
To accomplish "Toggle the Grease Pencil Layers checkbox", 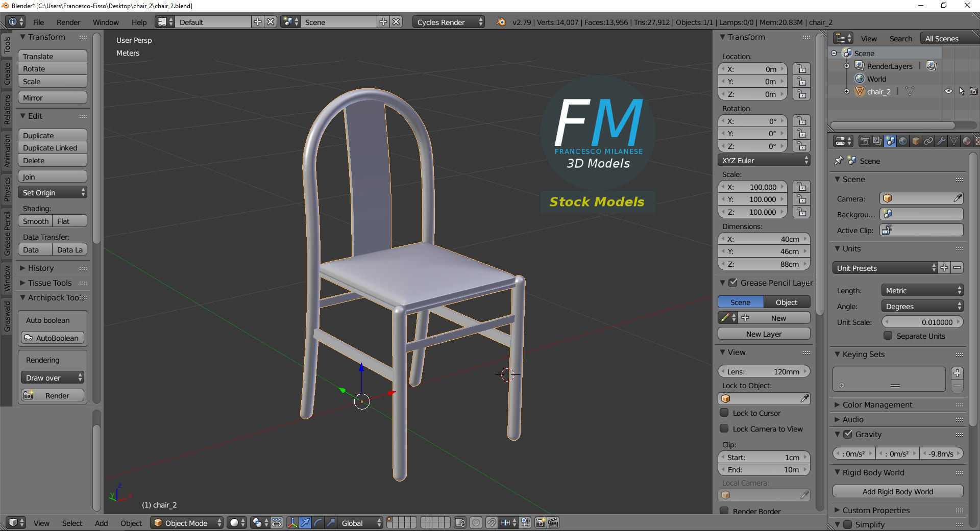I will click(733, 283).
